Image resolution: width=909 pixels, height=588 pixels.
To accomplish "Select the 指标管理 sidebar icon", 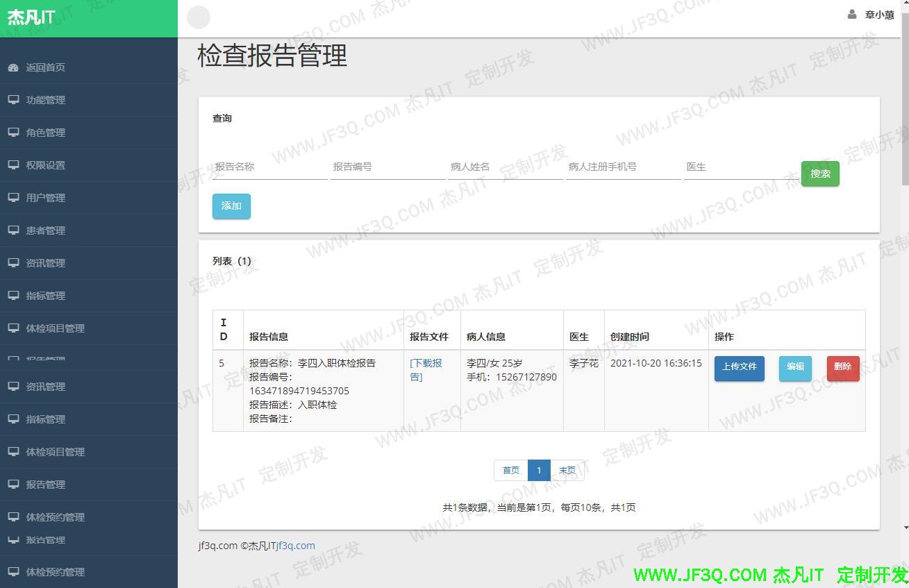I will (x=13, y=296).
